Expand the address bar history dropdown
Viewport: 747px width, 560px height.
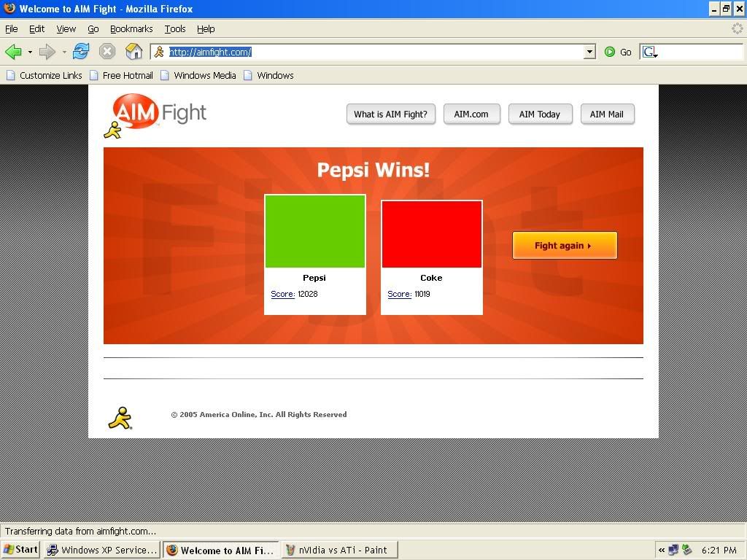point(589,52)
